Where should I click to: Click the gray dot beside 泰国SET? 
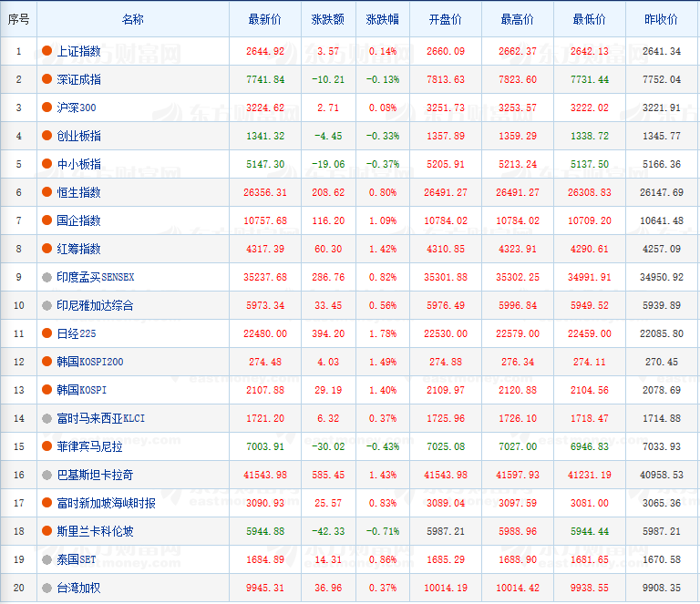point(46,559)
